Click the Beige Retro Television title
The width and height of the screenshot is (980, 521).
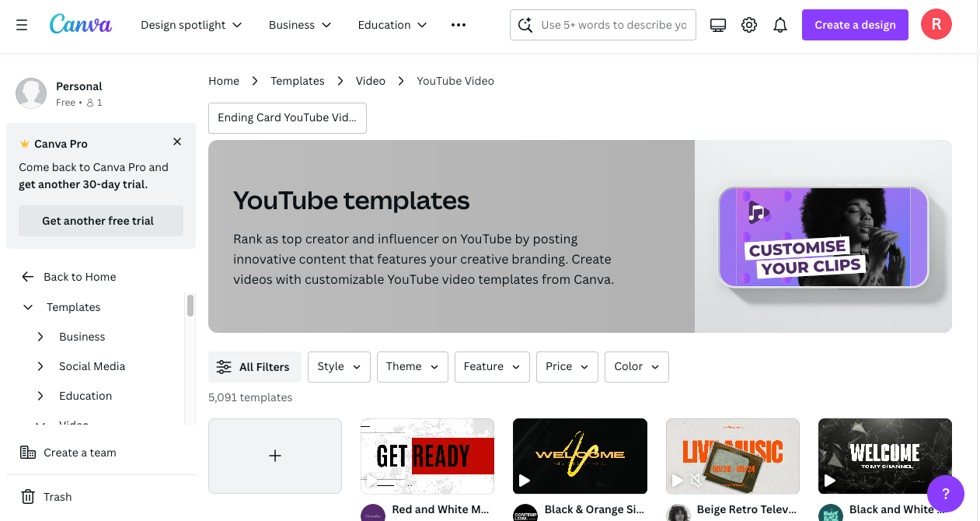pyautogui.click(x=747, y=510)
